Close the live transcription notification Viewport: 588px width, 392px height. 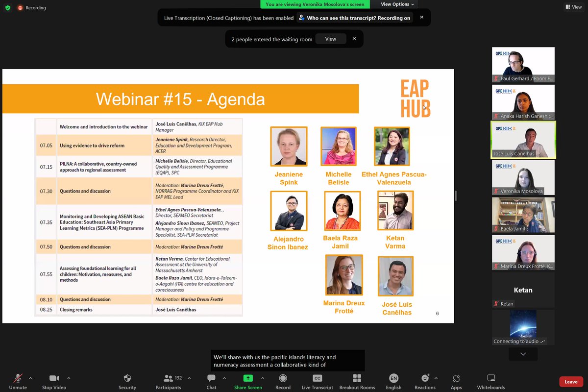[x=421, y=18]
